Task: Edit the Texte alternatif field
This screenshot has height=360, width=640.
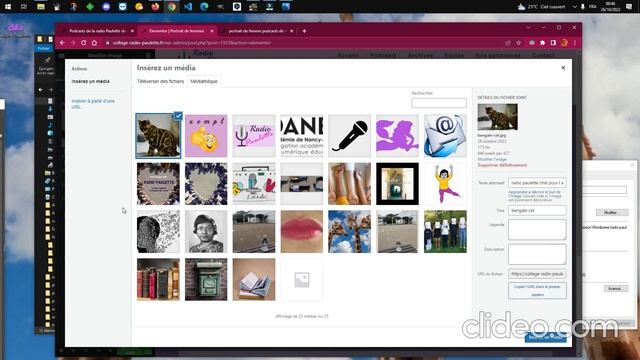Action: [537, 183]
